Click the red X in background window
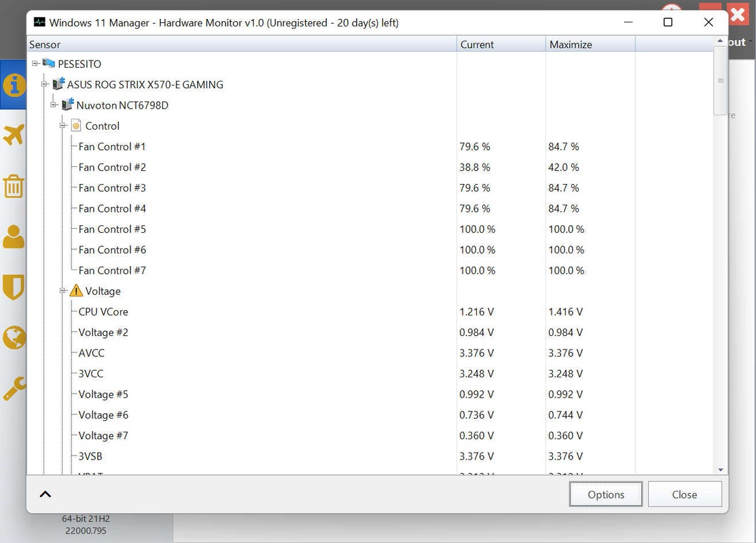 click(738, 14)
